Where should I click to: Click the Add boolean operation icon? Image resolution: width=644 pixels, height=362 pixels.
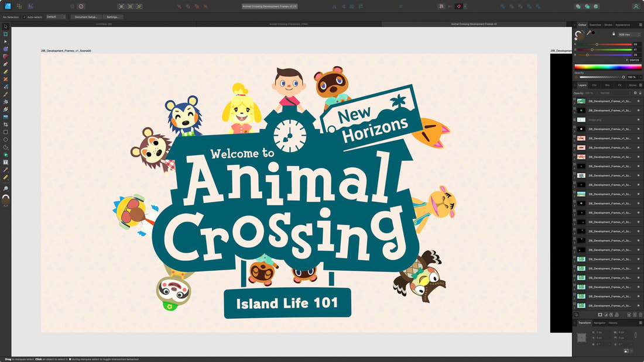point(503,6)
